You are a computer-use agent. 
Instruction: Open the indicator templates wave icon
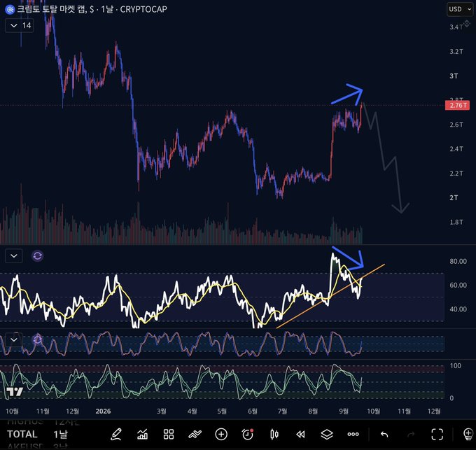(195, 435)
